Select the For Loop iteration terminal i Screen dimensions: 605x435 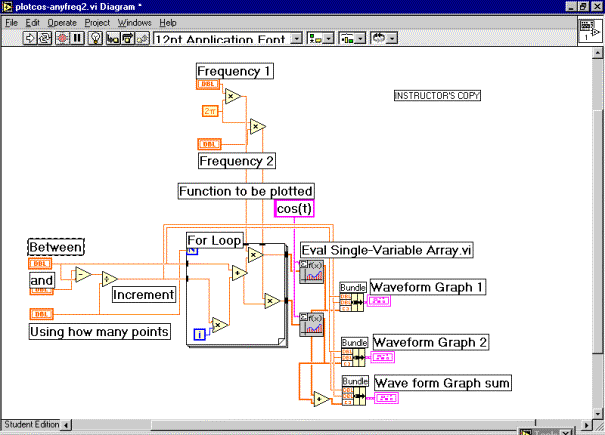[199, 334]
